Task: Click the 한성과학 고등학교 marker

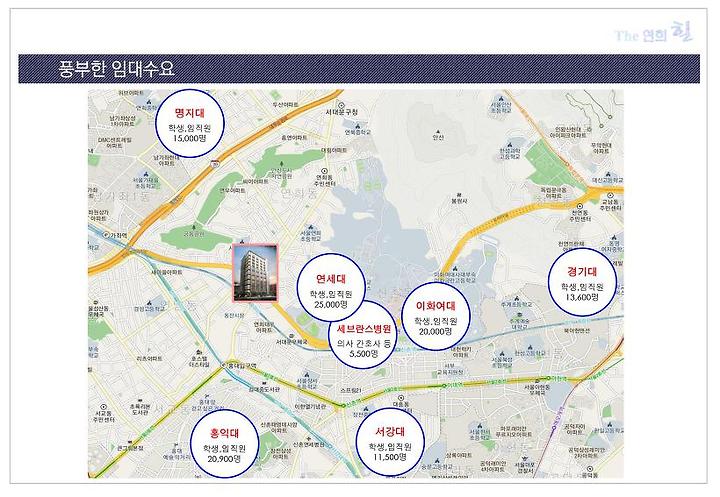Action: point(510,150)
